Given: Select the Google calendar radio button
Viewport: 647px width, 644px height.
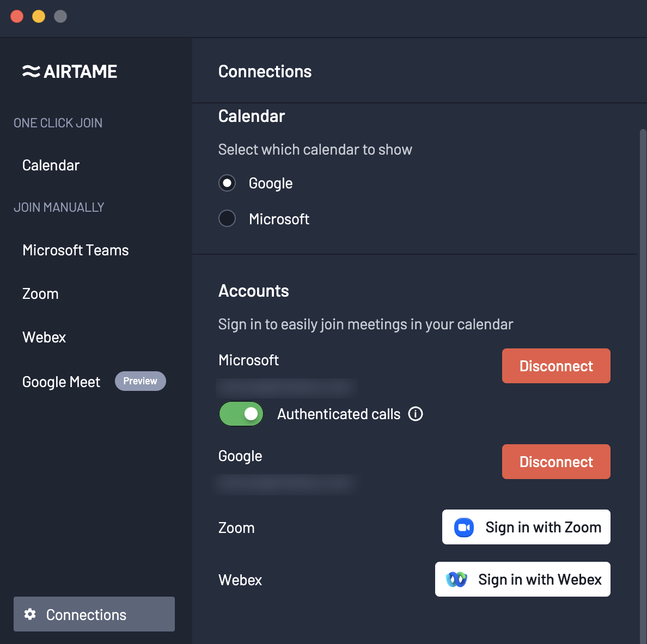Looking at the screenshot, I should 227,183.
